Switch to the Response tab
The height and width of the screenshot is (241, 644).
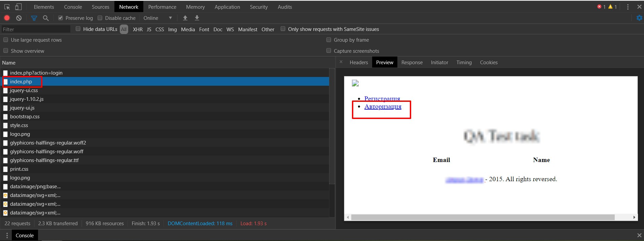(x=412, y=63)
